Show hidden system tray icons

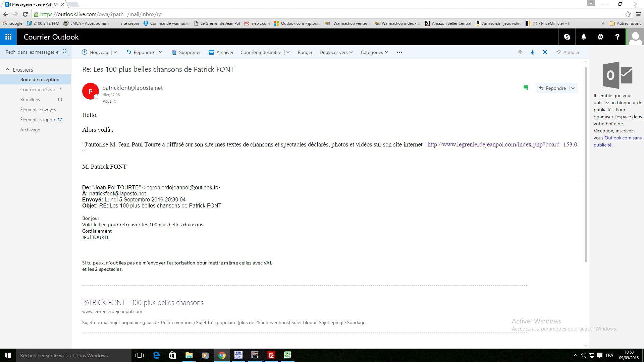click(575, 355)
